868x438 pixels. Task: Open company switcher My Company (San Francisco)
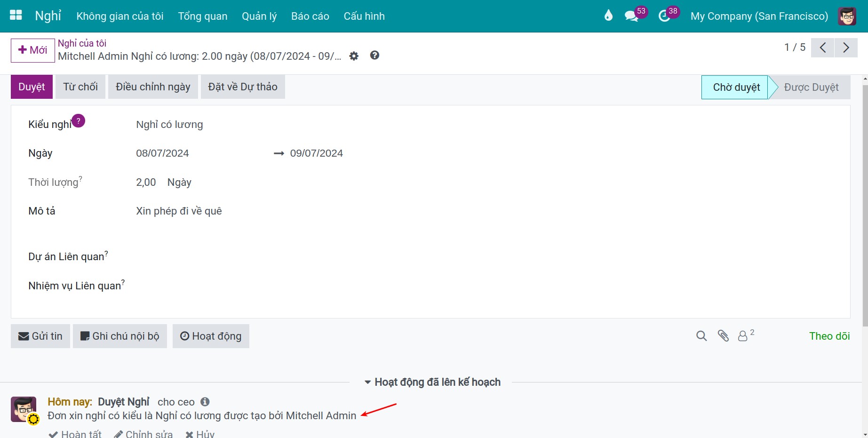click(x=759, y=16)
